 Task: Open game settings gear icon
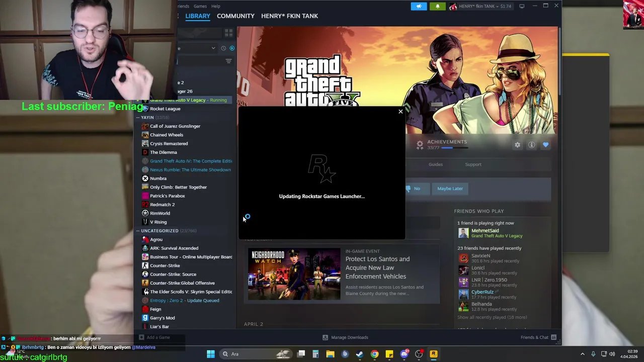pos(517,145)
